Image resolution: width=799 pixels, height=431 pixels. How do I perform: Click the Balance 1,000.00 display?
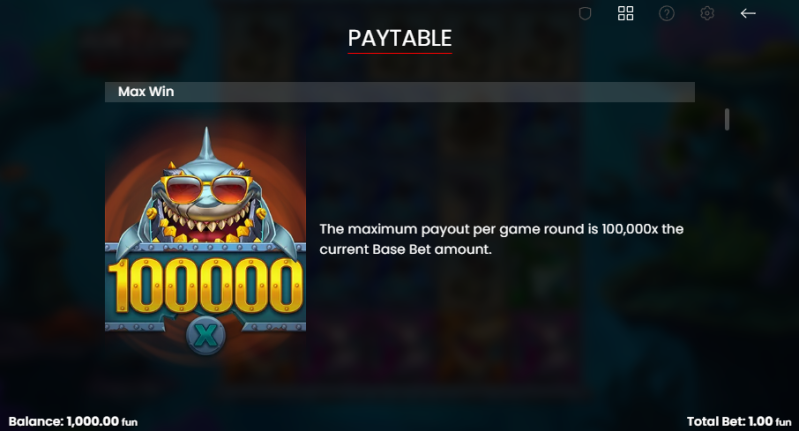click(x=73, y=421)
